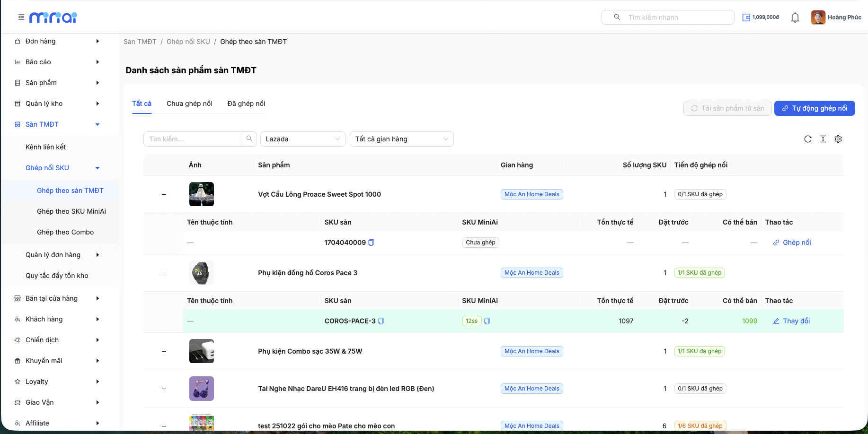Open the Lazada platform dropdown
This screenshot has height=434, width=868.
point(302,139)
